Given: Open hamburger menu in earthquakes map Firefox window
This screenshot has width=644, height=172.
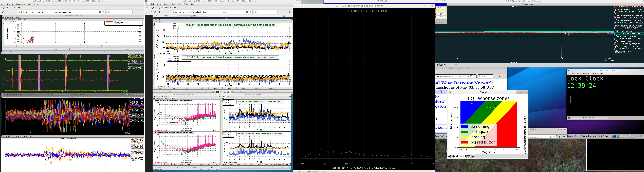Looking at the screenshot, I should pyautogui.click(x=564, y=137).
